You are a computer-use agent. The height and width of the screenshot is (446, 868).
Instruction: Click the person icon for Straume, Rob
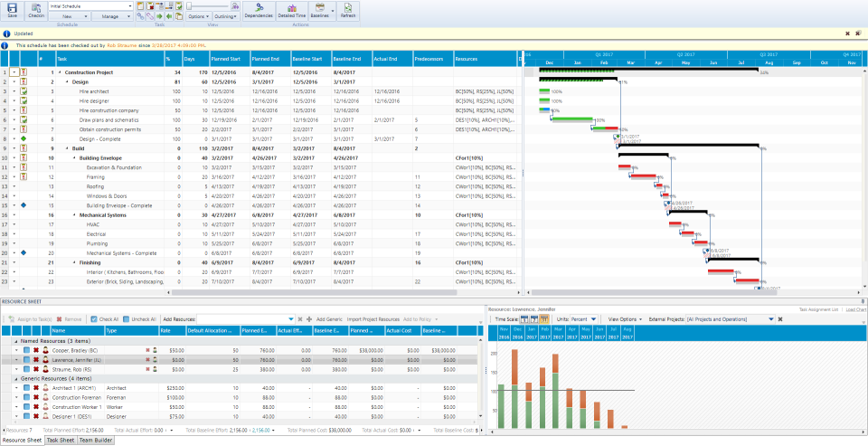click(x=45, y=369)
